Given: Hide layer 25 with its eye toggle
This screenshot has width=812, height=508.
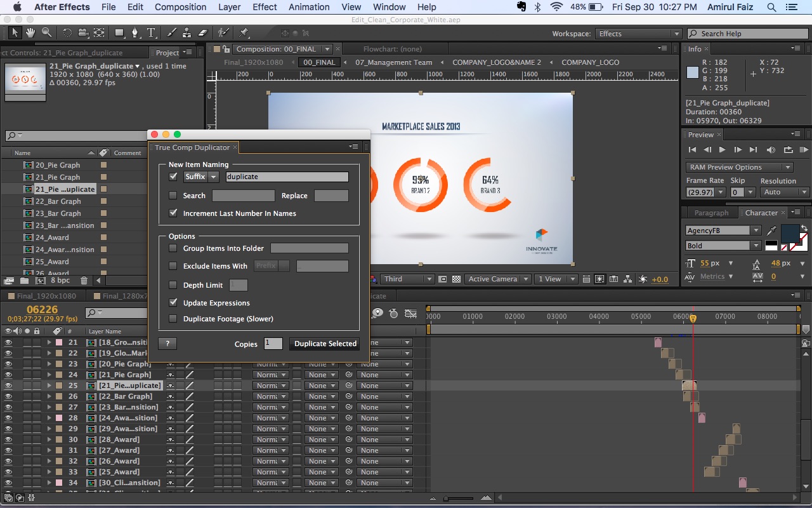Looking at the screenshot, I should (8, 385).
